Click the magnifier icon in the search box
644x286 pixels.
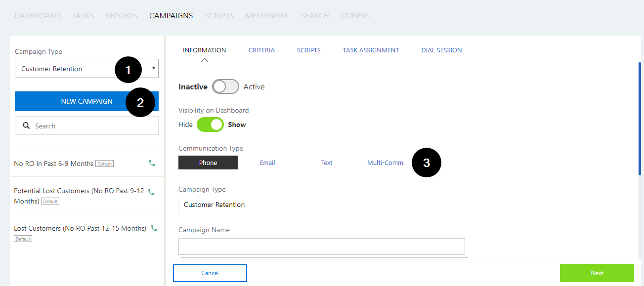point(27,126)
